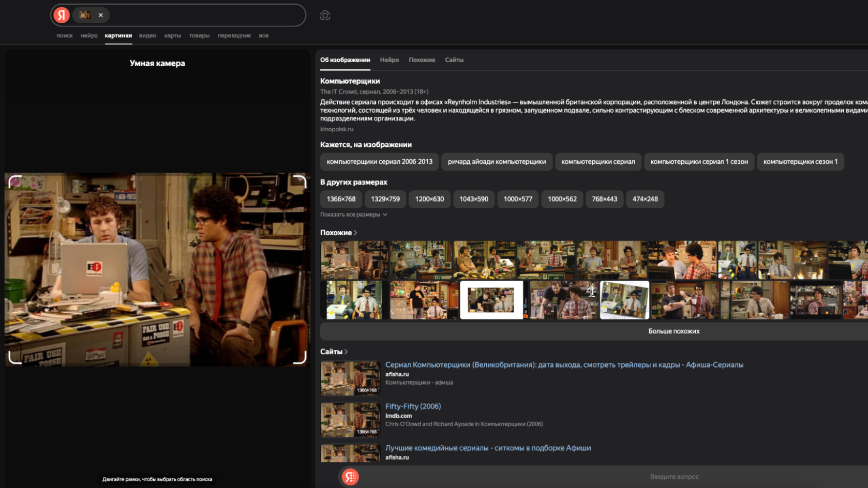Select компьютерщики сериал 1 сезон chip
This screenshot has width=868, height=488.
tap(699, 162)
